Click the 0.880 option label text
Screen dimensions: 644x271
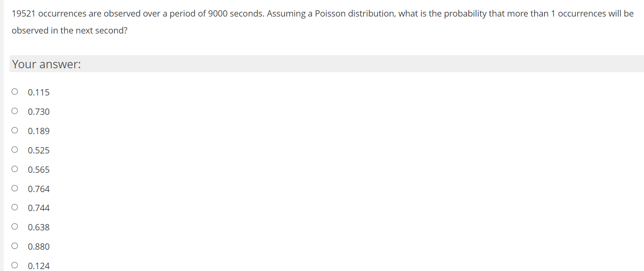pos(39,246)
